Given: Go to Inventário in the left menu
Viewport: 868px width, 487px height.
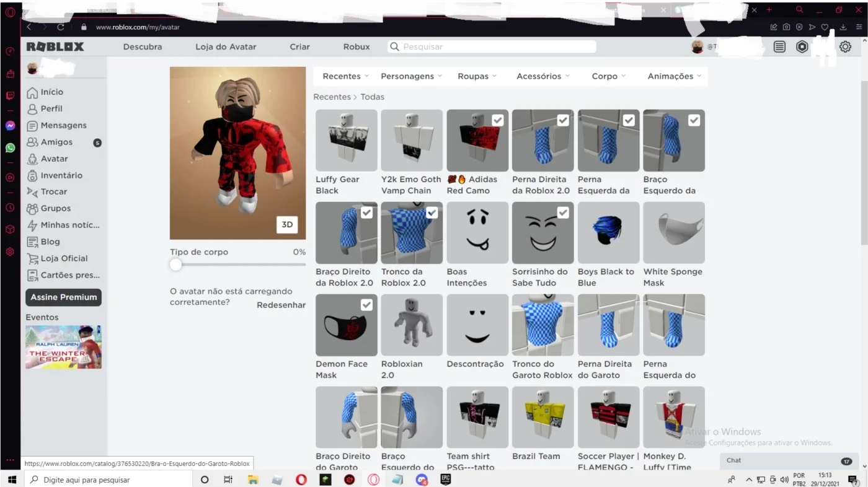Looking at the screenshot, I should point(55,175).
